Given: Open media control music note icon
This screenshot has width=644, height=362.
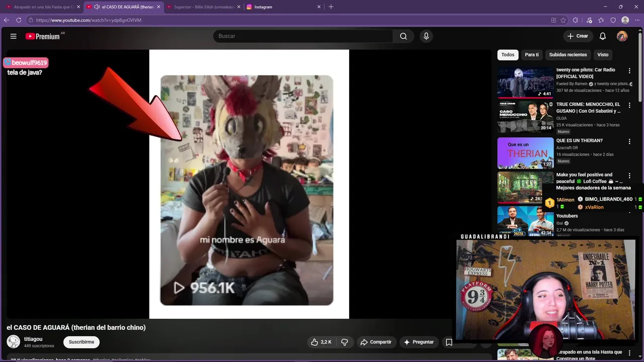Looking at the screenshot, I should 589,20.
